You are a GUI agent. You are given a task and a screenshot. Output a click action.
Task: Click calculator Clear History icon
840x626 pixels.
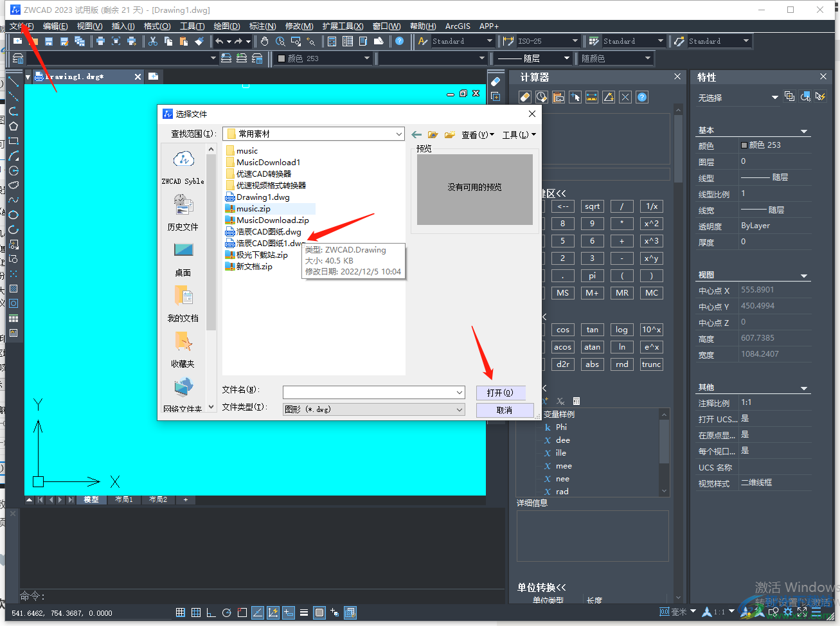(542, 97)
